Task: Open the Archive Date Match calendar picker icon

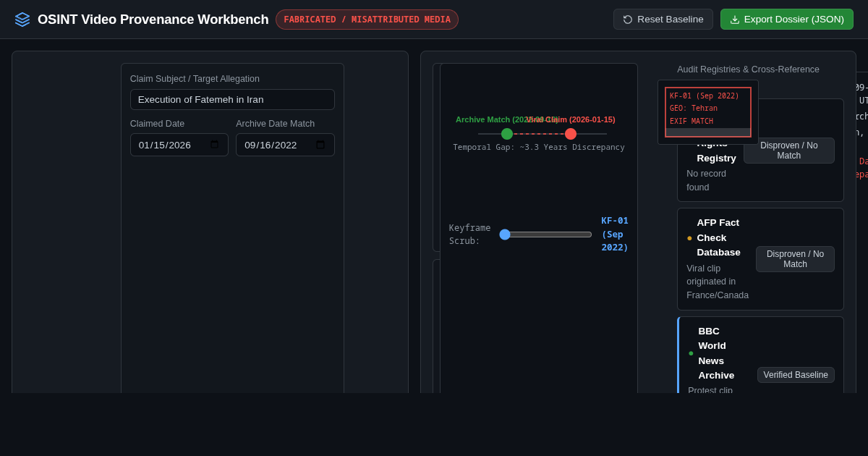Action: (320, 145)
